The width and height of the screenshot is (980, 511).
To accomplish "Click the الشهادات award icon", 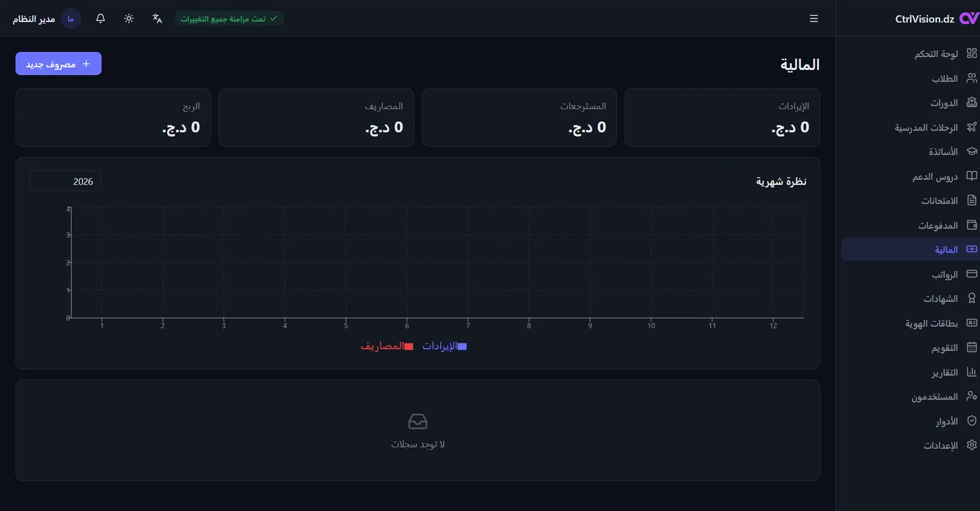I will tap(971, 298).
